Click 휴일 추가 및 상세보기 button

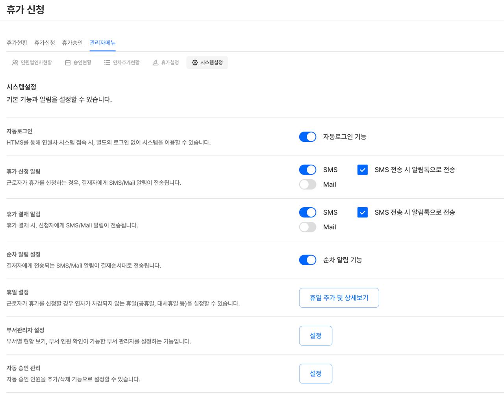[339, 298]
